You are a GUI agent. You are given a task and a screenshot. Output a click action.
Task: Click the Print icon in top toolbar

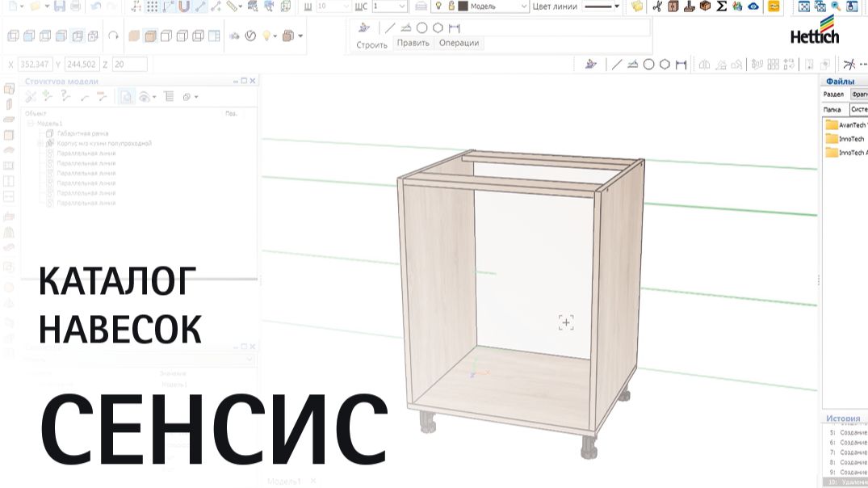point(75,6)
